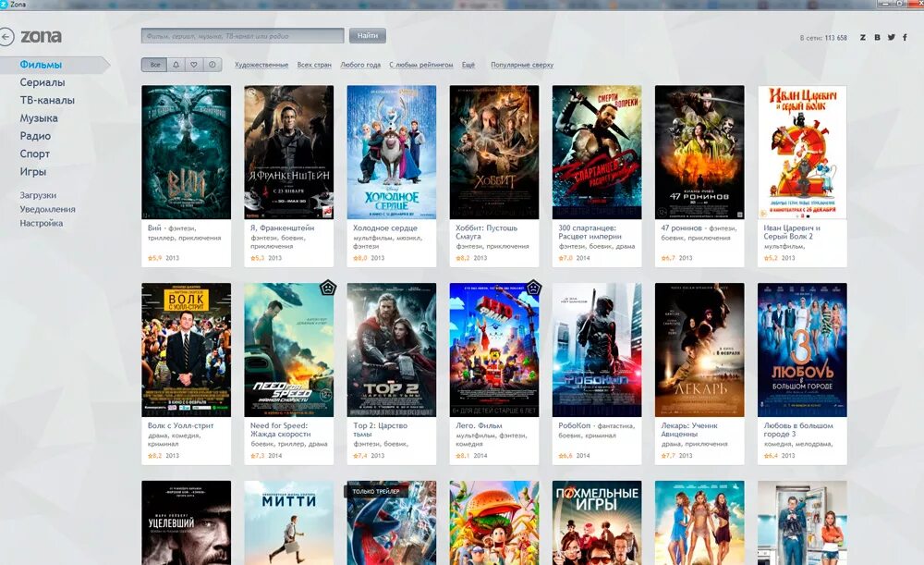Open the 'С любым рейтингом' rating dropdown
The image size is (924, 565).
(420, 65)
